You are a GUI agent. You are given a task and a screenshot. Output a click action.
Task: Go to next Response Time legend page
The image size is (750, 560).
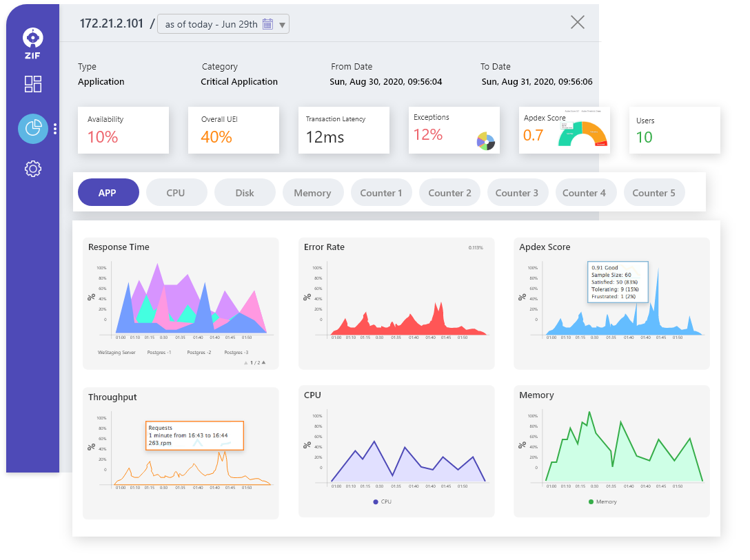263,362
